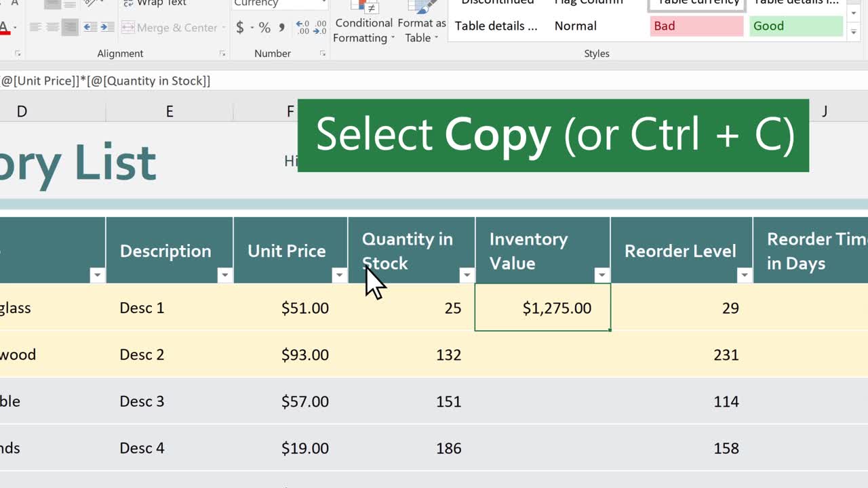
Task: Apply Percent Style icon
Action: click(264, 28)
